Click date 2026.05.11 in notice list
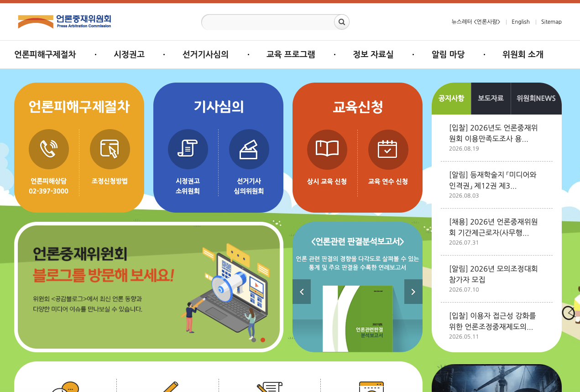This screenshot has height=392, width=580. [464, 337]
